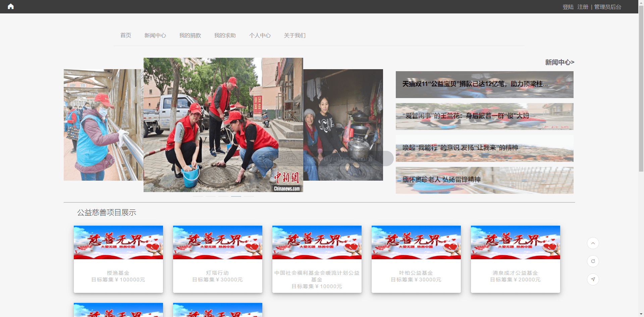Viewport: 644px width, 317px height.
Task: Click the 叶柏公益基金 project title
Action: tap(416, 273)
